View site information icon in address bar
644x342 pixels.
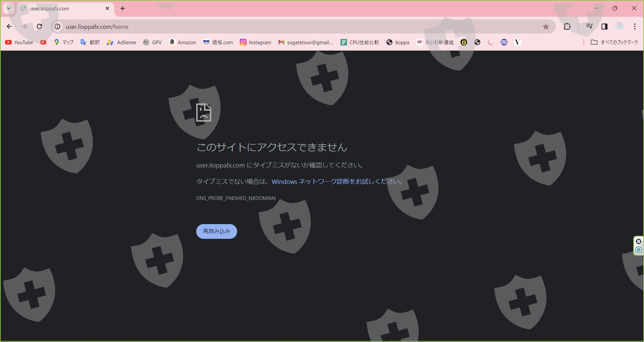click(x=58, y=26)
